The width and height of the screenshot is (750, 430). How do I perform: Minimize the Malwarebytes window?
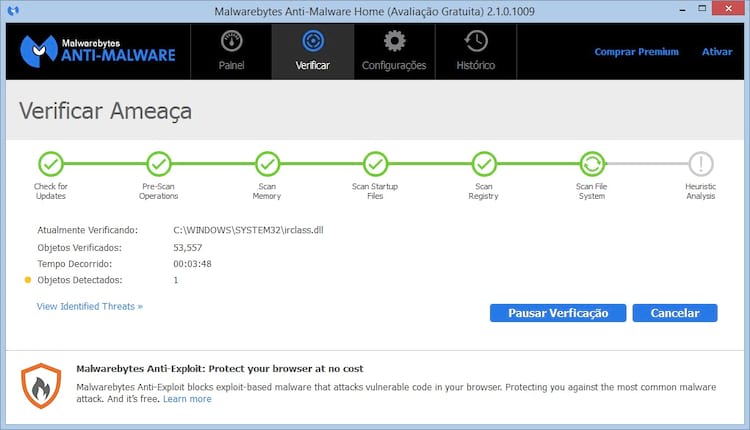683,9
